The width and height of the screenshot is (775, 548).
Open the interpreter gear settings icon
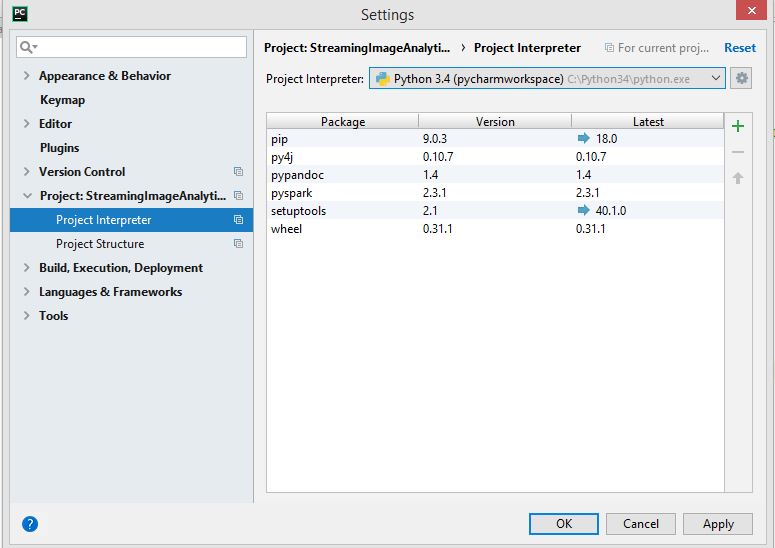(x=741, y=78)
